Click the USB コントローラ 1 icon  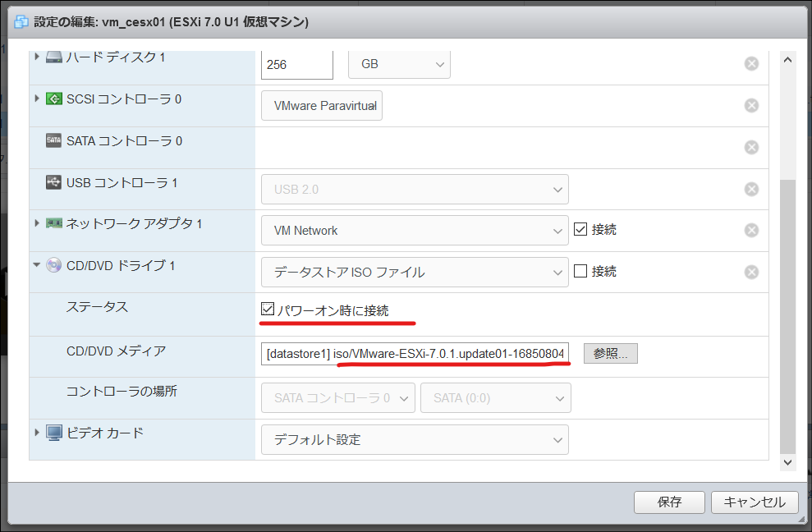click(54, 182)
